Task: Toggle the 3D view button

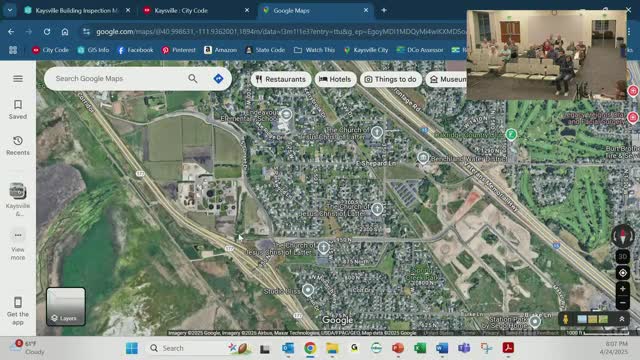Action: 622,256
